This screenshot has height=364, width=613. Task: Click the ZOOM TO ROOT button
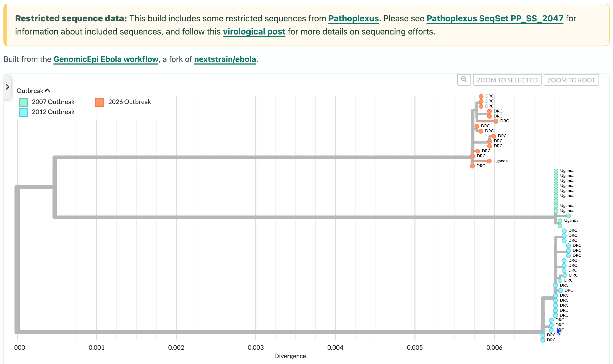click(x=571, y=80)
